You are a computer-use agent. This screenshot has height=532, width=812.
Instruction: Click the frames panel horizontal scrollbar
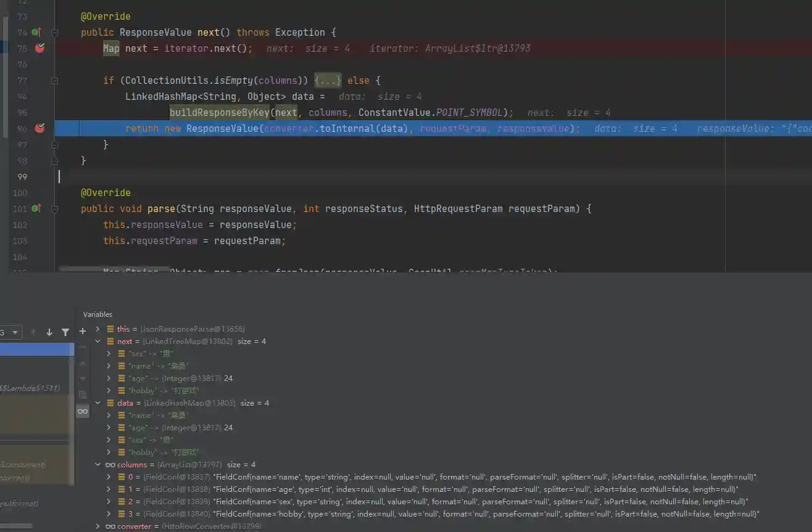tap(16, 526)
